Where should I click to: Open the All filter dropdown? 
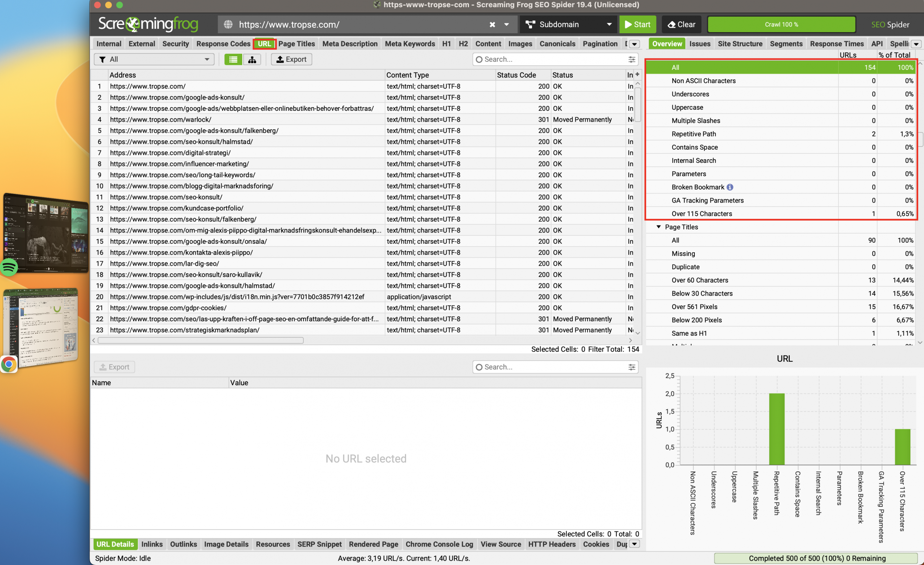click(x=154, y=59)
